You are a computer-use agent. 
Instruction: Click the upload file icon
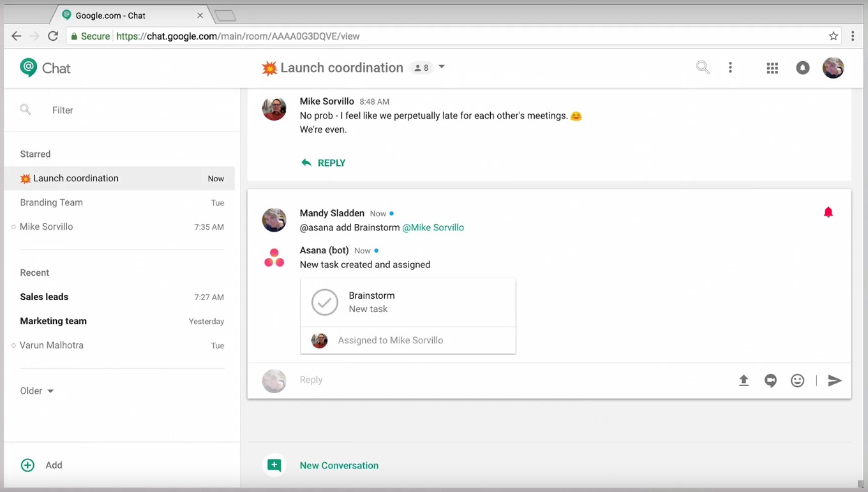pos(744,380)
